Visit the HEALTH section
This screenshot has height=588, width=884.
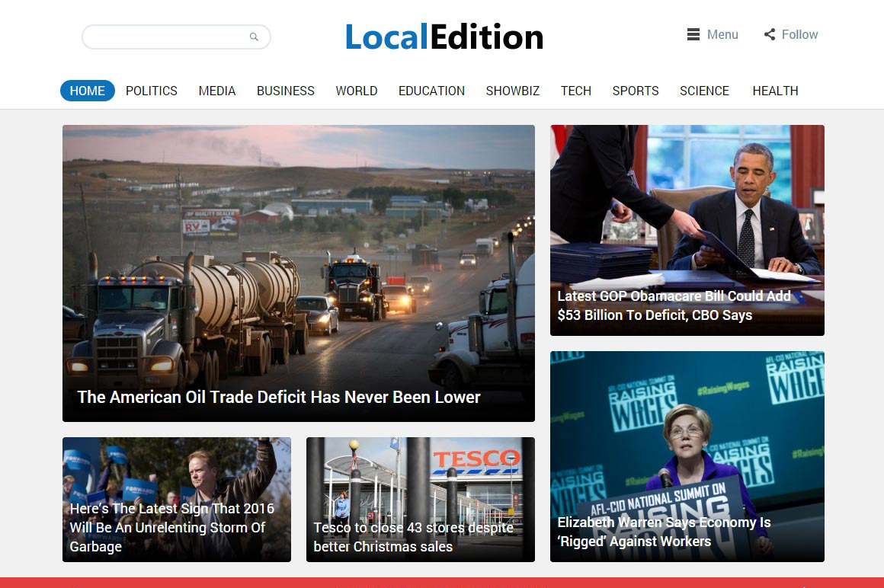(775, 91)
